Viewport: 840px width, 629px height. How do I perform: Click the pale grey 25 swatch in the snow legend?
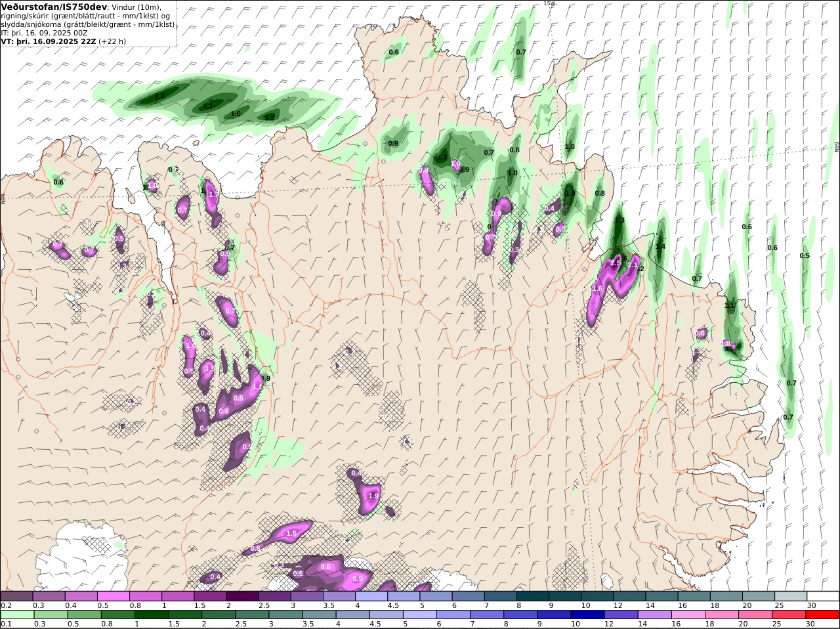[x=791, y=596]
